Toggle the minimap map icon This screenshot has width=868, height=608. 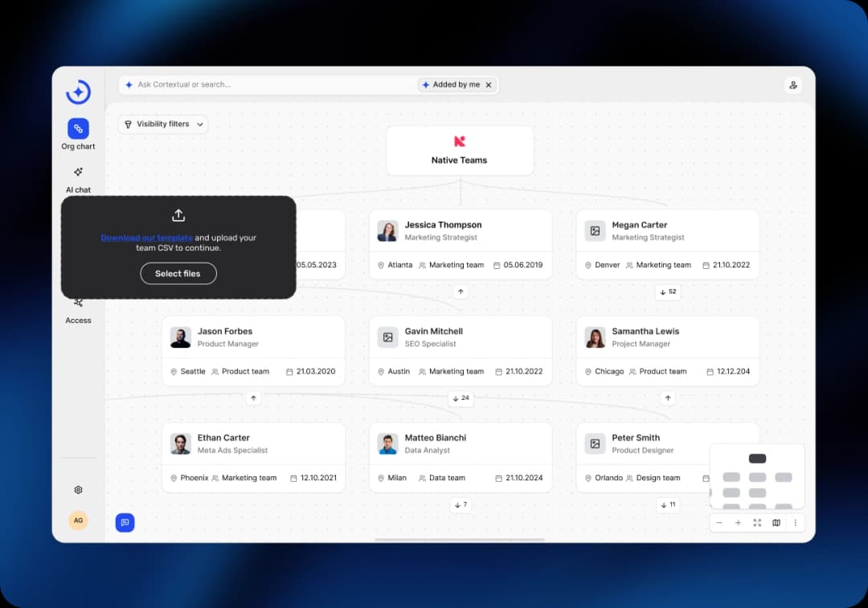(x=776, y=523)
